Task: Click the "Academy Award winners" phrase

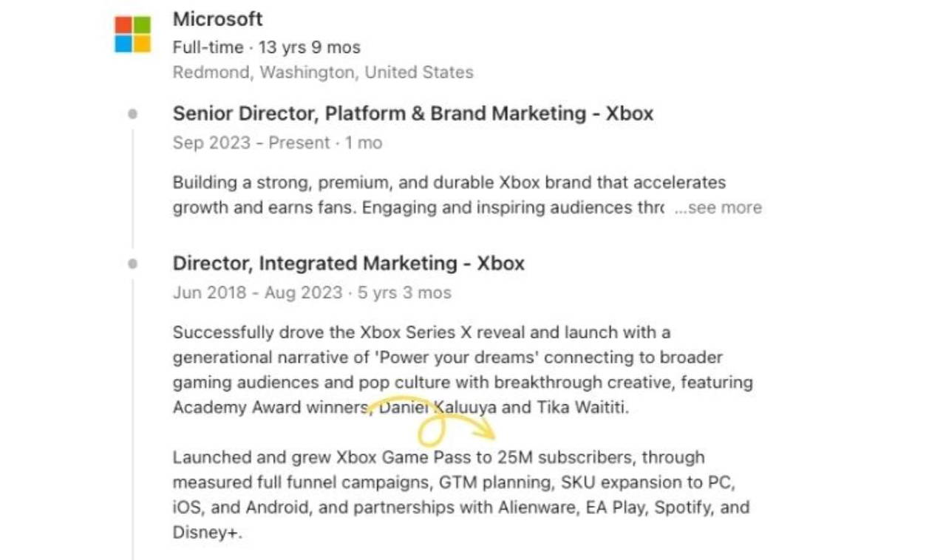Action: point(270,408)
